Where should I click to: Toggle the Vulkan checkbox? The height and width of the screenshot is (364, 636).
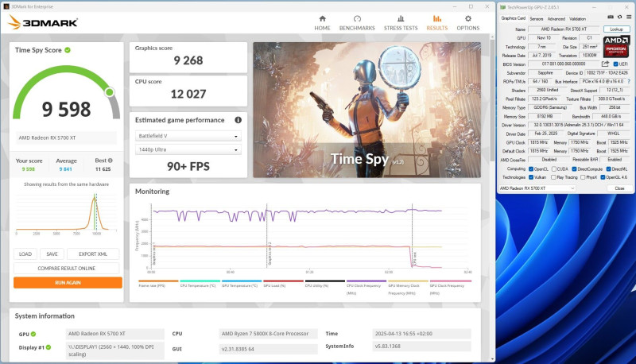pyautogui.click(x=531, y=177)
